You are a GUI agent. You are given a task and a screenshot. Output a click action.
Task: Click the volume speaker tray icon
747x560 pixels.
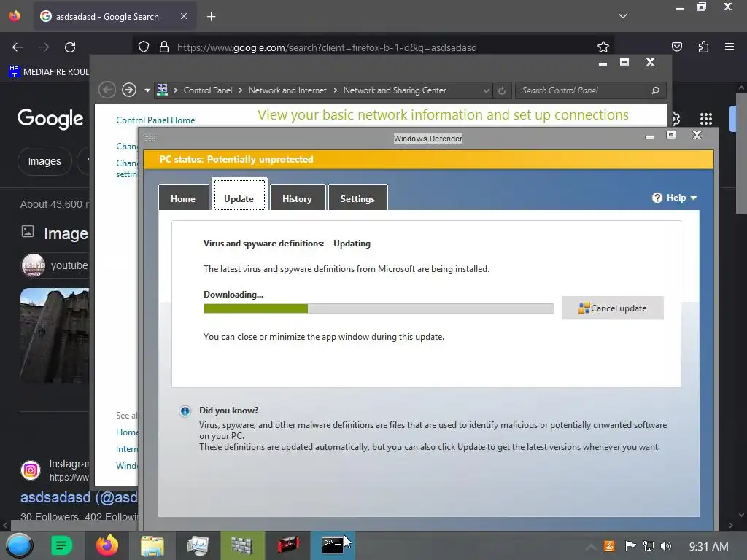click(x=666, y=546)
